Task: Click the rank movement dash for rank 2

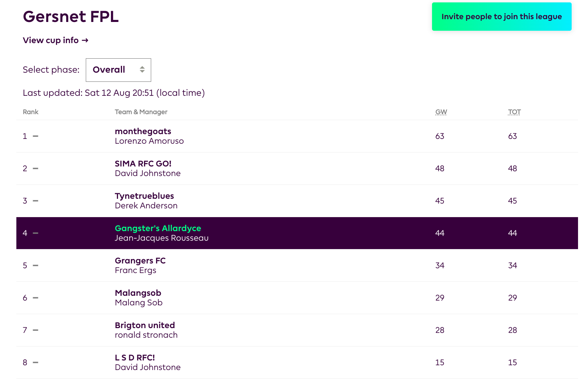Action: coord(36,168)
